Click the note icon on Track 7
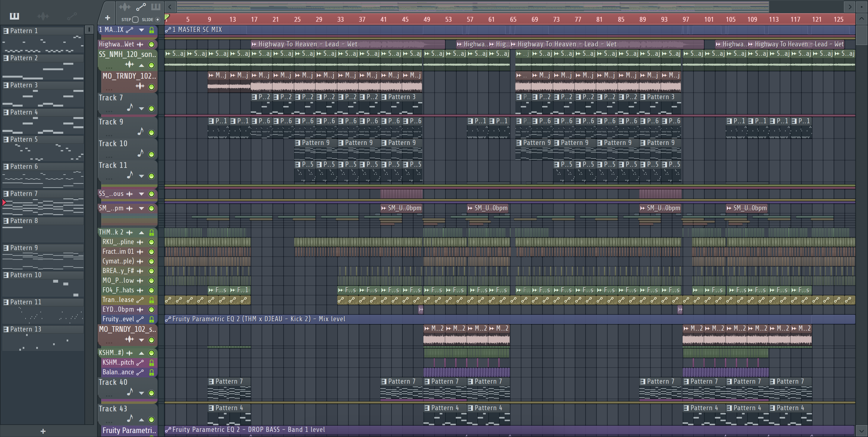The height and width of the screenshot is (437, 868). [130, 108]
